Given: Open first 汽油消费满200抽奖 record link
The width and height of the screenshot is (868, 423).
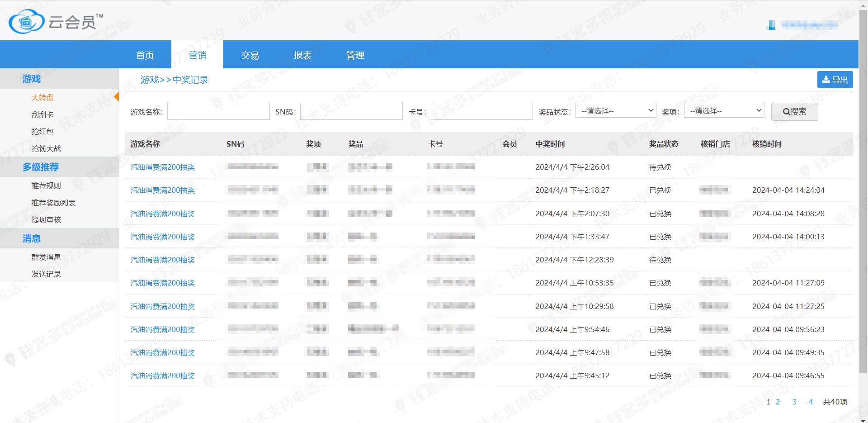Looking at the screenshot, I should pyautogui.click(x=163, y=167).
